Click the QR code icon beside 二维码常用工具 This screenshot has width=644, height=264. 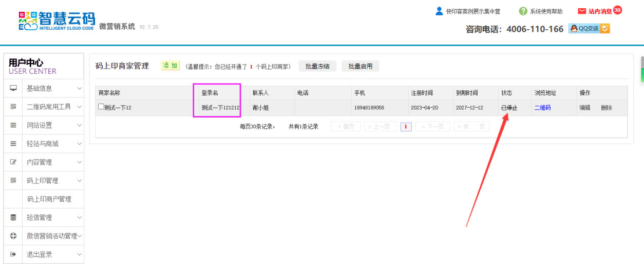click(13, 107)
